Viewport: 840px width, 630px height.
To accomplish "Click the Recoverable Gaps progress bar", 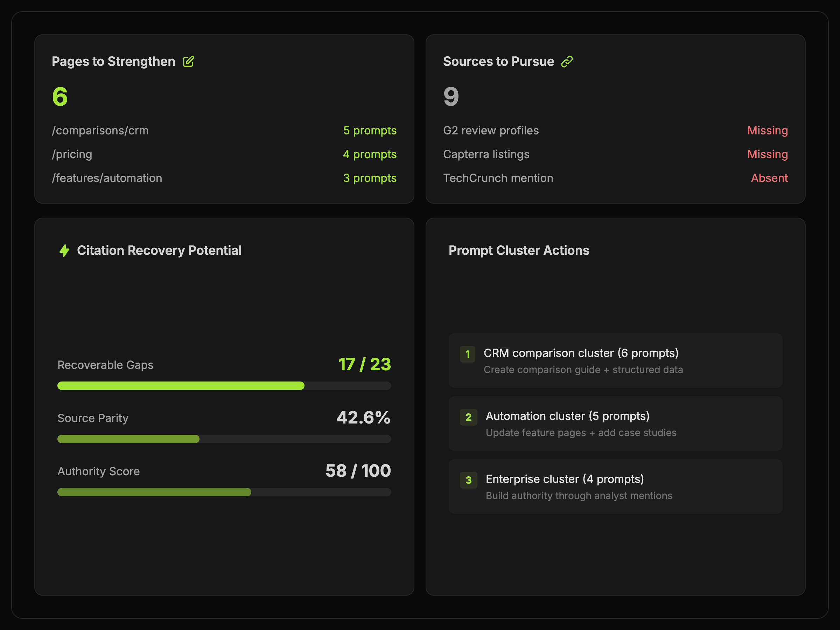I will (224, 386).
